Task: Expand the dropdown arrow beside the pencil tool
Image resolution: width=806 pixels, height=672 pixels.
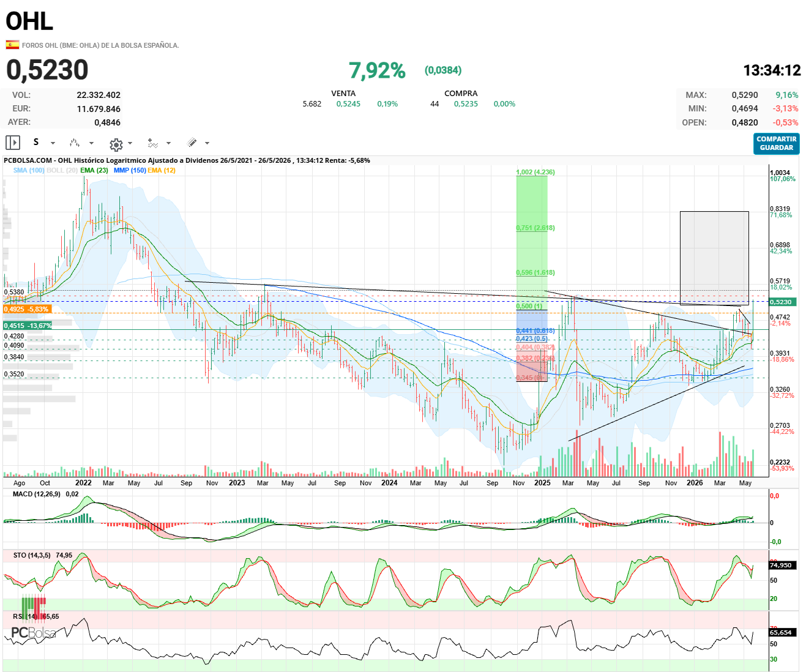Action: (207, 143)
